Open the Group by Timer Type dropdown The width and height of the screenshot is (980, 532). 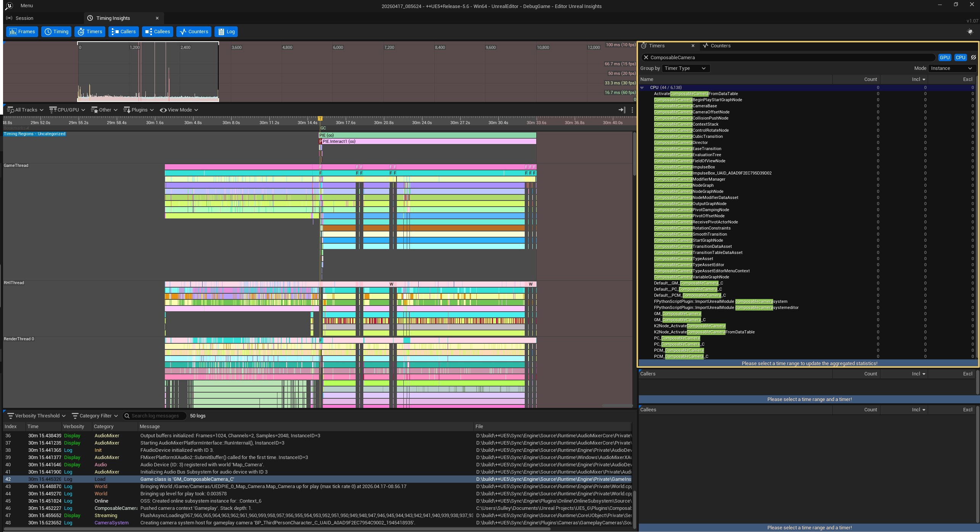click(685, 68)
